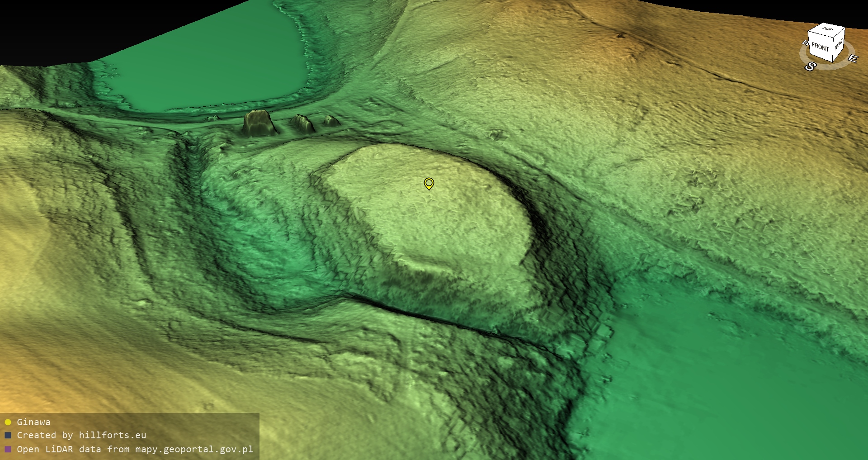
Task: Click the dark blue square legend swatch
Action: [x=8, y=436]
